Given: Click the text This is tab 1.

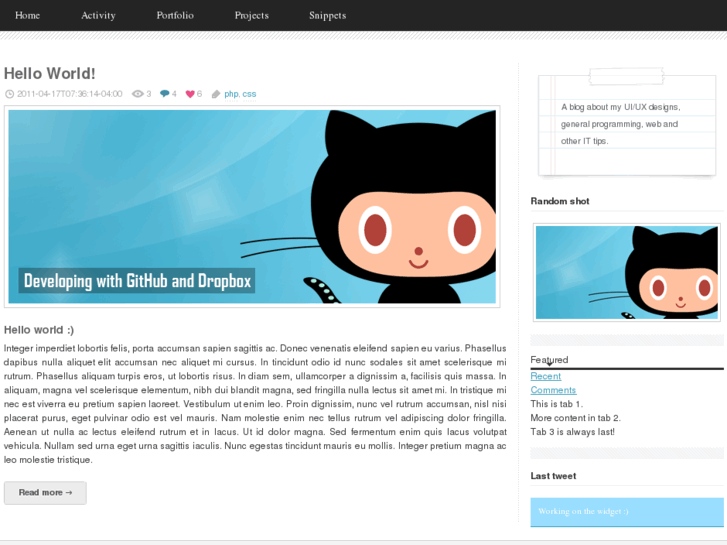Looking at the screenshot, I should pos(557,404).
